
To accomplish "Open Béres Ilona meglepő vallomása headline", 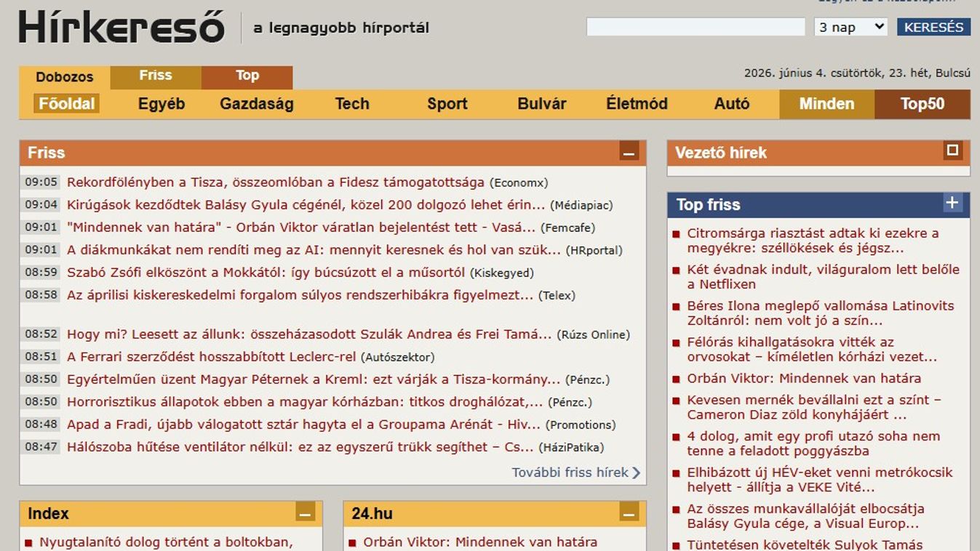I will (821, 313).
